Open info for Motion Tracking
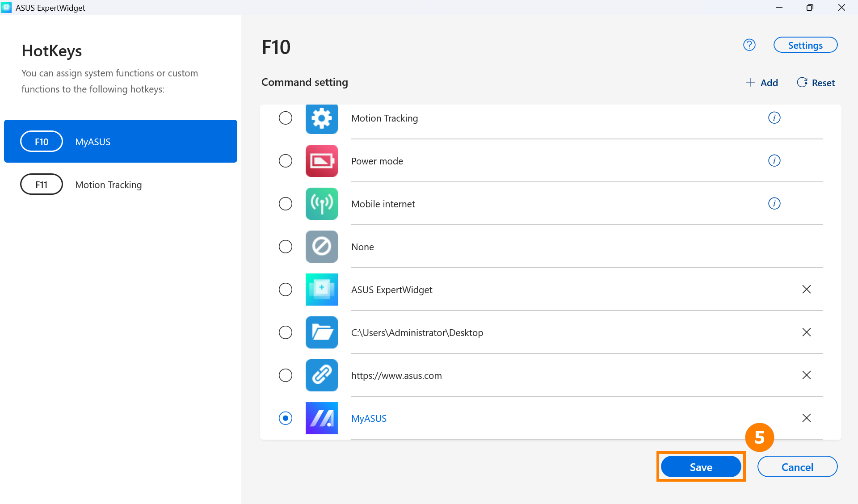The image size is (858, 504). (x=774, y=118)
